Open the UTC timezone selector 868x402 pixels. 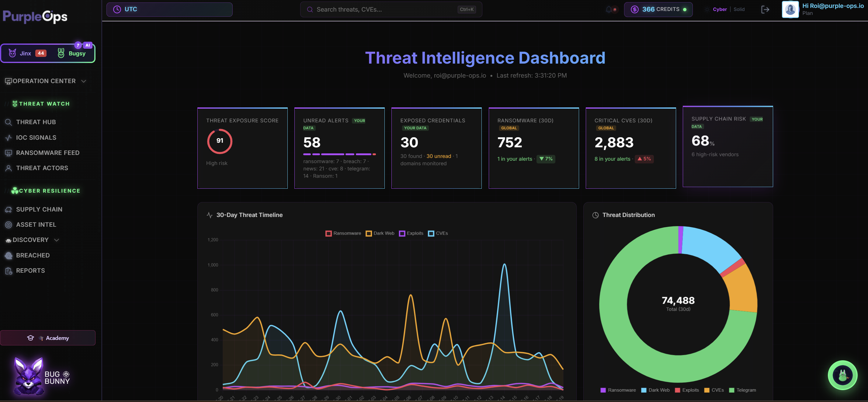point(169,9)
